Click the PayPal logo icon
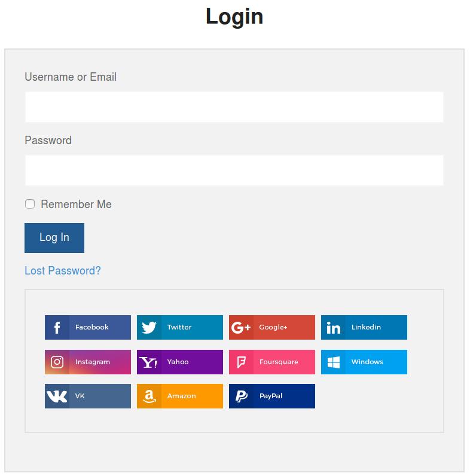The width and height of the screenshot is (470, 476). (241, 396)
